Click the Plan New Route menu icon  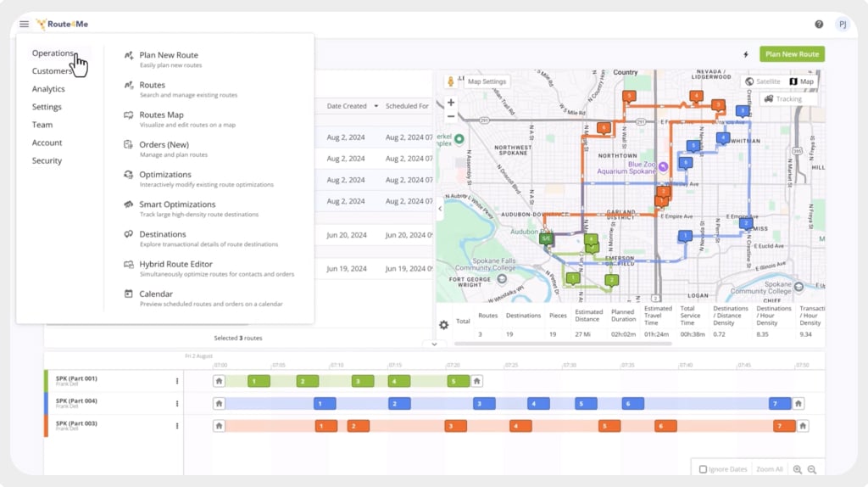pyautogui.click(x=129, y=55)
